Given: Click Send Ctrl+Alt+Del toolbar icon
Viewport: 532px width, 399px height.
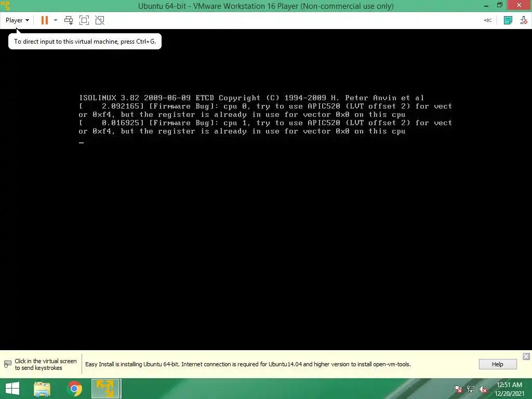Looking at the screenshot, I should coord(69,20).
